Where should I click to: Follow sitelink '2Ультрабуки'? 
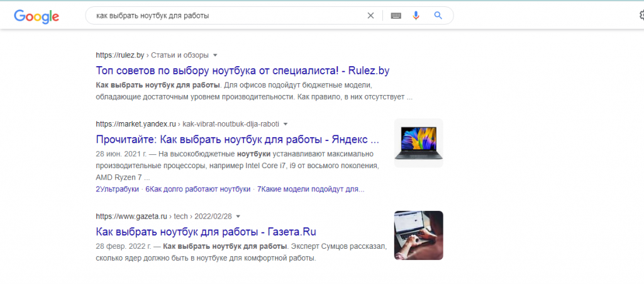pyautogui.click(x=117, y=190)
